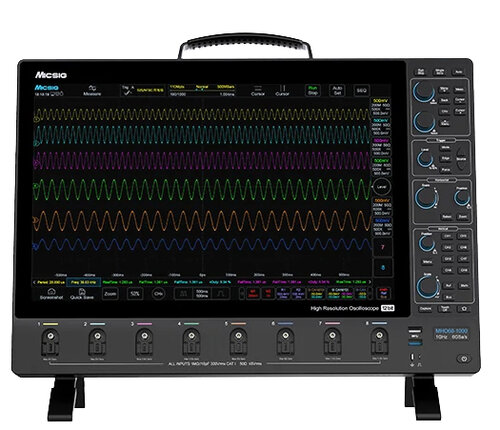
Task: Click the Vertical Scale knob
Action: click(x=427, y=287)
